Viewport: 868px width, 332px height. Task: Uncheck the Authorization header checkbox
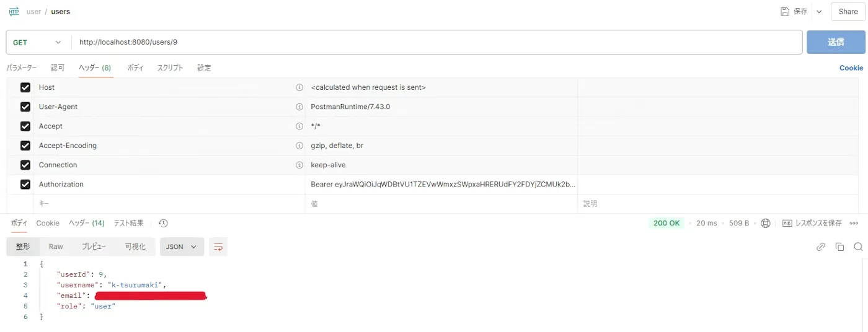coord(25,184)
